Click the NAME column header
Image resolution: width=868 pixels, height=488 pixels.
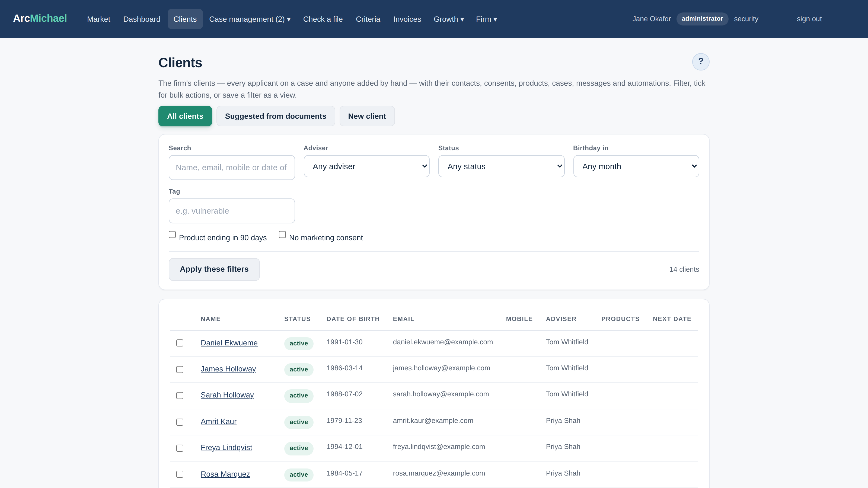[210, 319]
